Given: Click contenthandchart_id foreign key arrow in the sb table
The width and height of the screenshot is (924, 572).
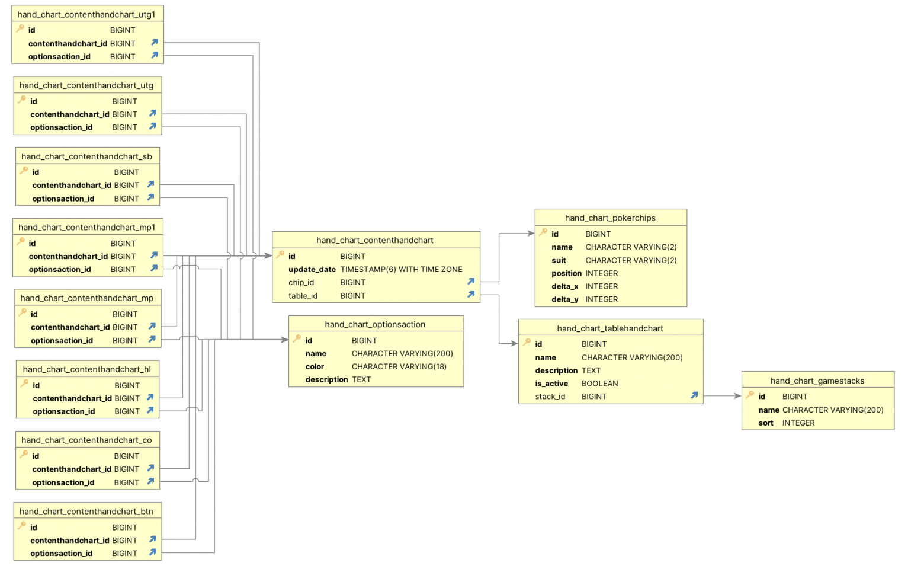Looking at the screenshot, I should click(x=151, y=184).
